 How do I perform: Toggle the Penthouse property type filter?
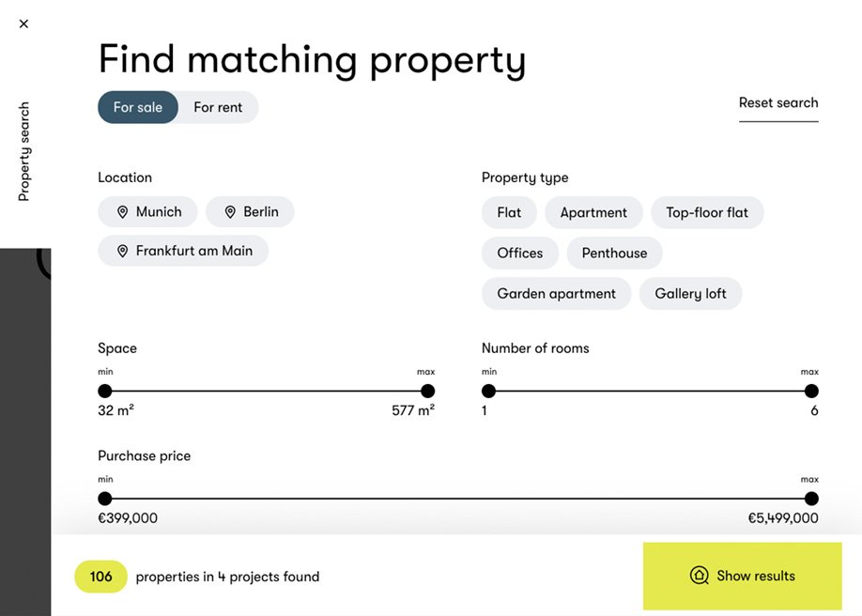point(614,253)
